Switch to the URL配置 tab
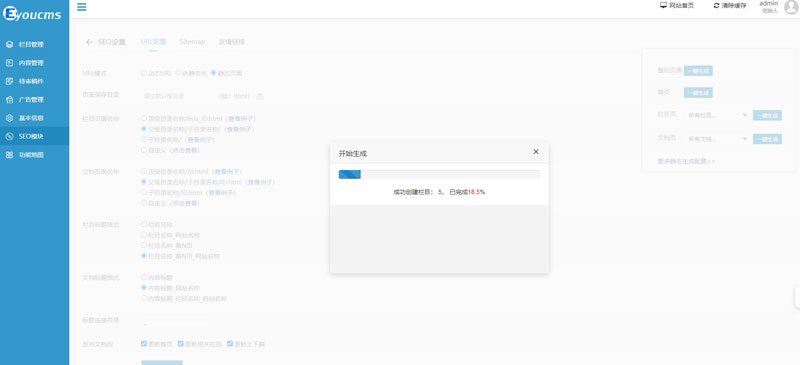The height and width of the screenshot is (365, 800). 153,42
